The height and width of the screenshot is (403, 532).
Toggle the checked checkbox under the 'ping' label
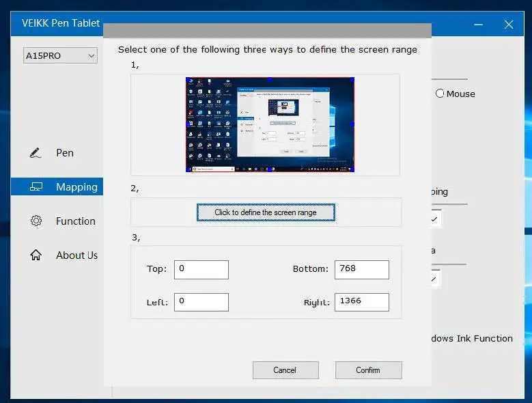click(434, 219)
